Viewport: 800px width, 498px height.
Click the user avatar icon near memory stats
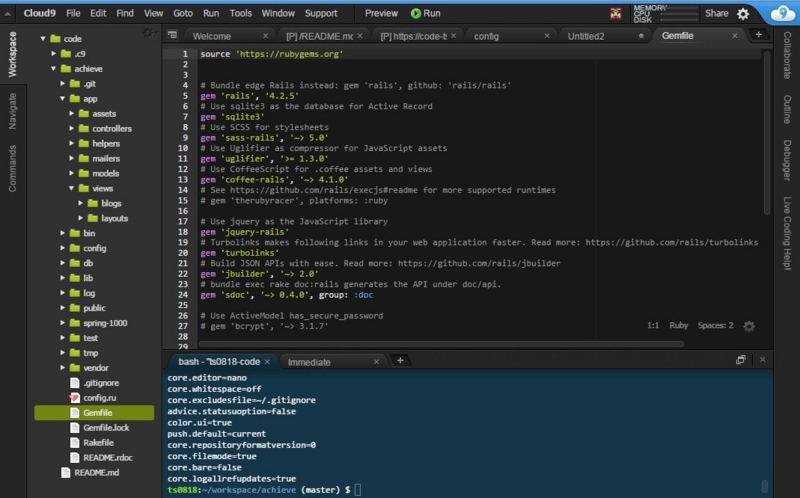(616, 14)
